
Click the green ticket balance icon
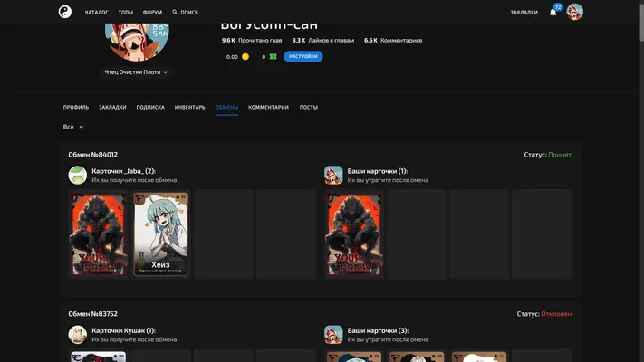point(274,57)
